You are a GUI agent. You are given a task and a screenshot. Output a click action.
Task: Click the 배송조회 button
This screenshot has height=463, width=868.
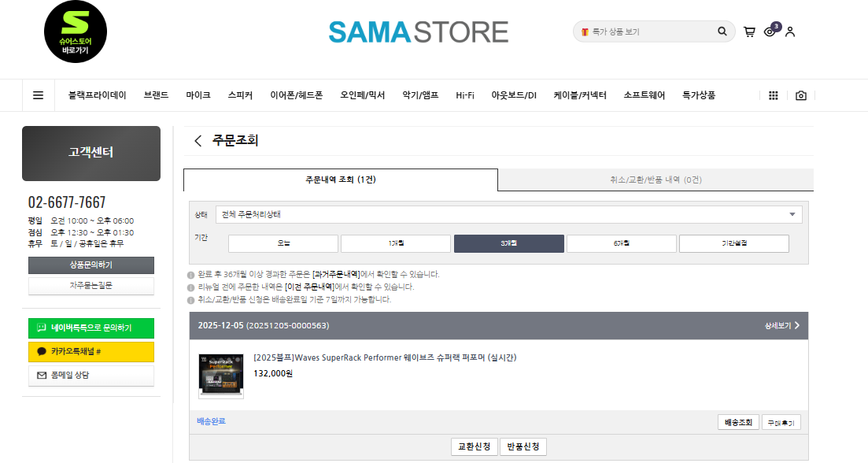(x=738, y=423)
